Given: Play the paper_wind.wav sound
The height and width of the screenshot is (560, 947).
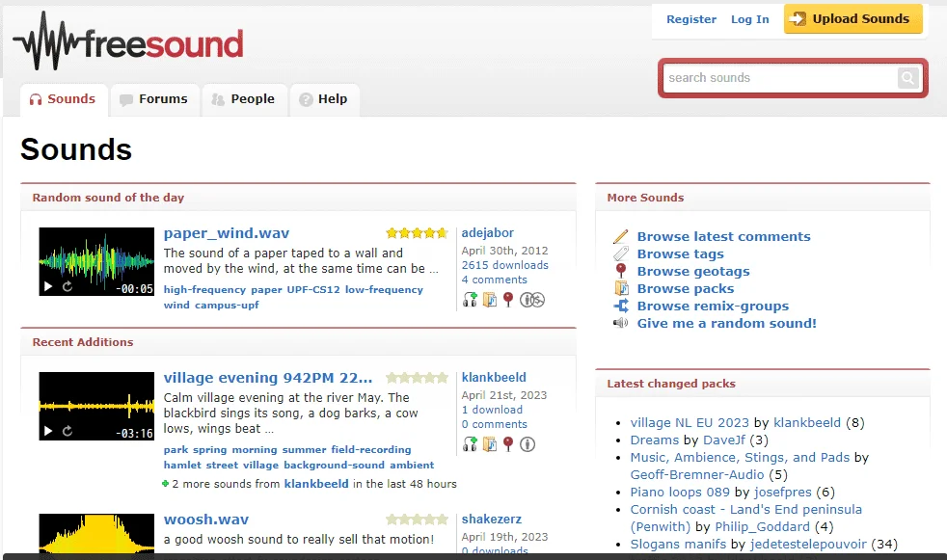Looking at the screenshot, I should tap(48, 286).
